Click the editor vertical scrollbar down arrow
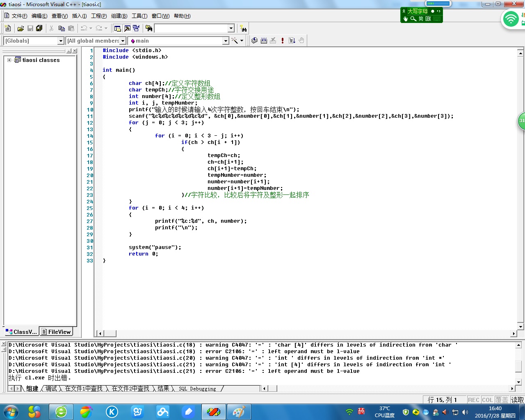Image resolution: width=525 pixels, height=420 pixels. point(520,326)
